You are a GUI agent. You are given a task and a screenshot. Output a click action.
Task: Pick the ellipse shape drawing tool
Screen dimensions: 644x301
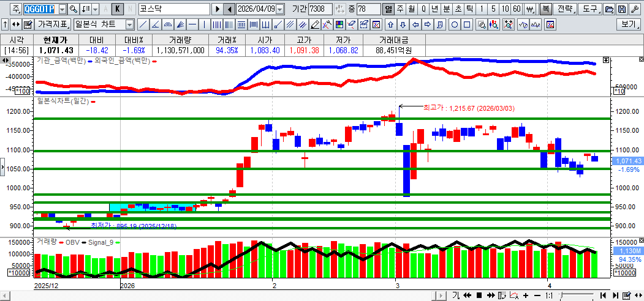coord(455,24)
